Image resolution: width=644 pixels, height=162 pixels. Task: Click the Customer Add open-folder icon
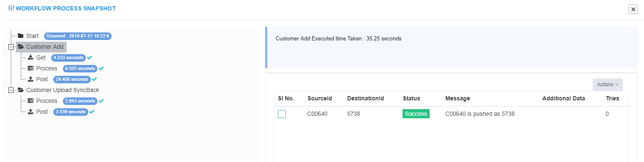tap(21, 47)
